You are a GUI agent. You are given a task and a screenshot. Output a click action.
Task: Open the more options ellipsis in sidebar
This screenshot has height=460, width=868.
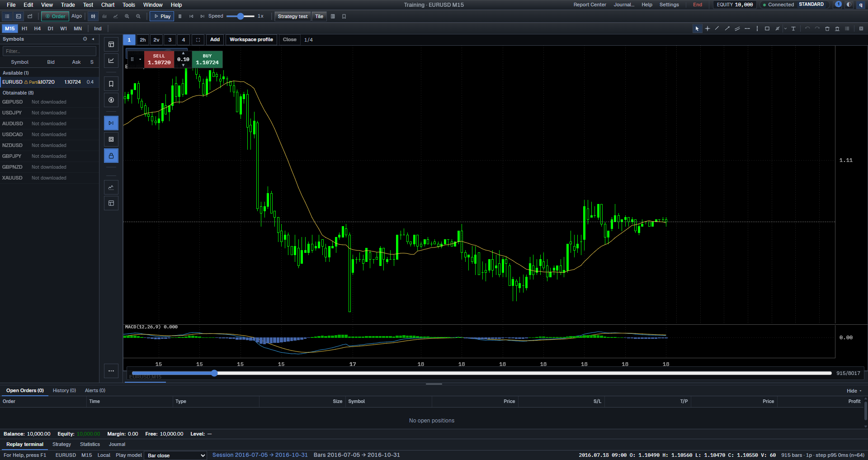click(x=111, y=371)
